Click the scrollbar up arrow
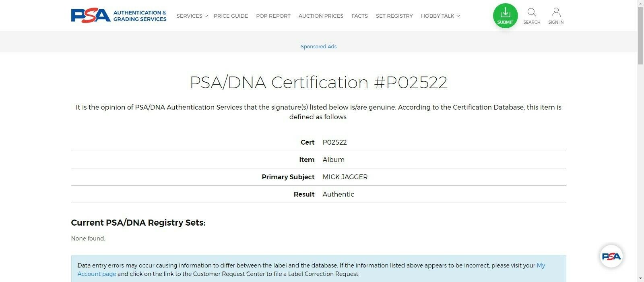Image resolution: width=644 pixels, height=282 pixels. (640, 3)
